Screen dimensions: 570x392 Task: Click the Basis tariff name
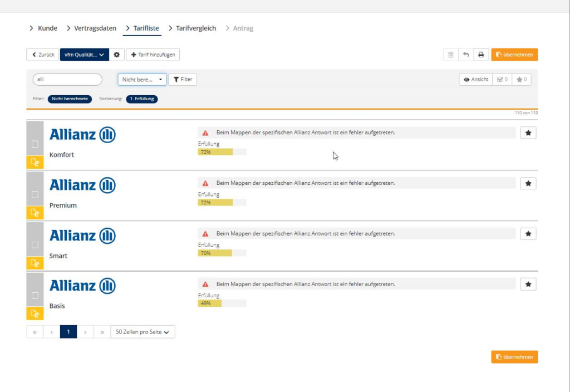click(x=57, y=306)
